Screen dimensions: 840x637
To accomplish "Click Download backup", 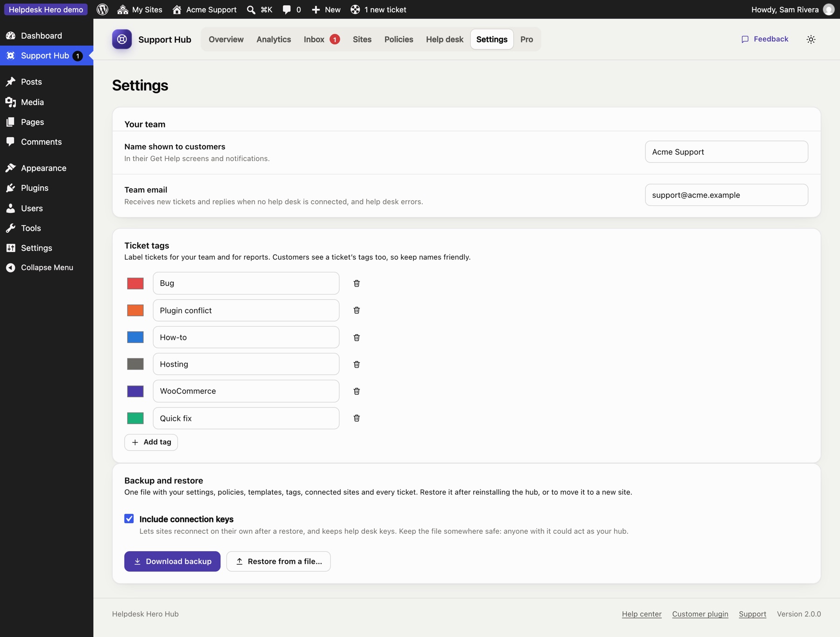I will pyautogui.click(x=172, y=561).
